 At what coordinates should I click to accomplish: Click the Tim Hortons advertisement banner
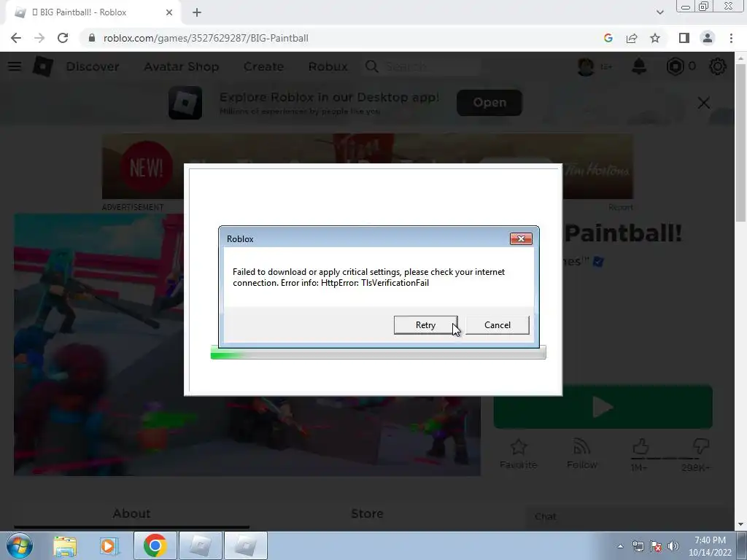pos(368,166)
